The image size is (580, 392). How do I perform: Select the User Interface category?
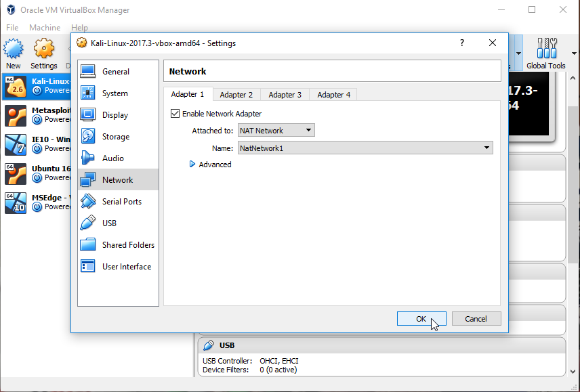click(x=118, y=266)
